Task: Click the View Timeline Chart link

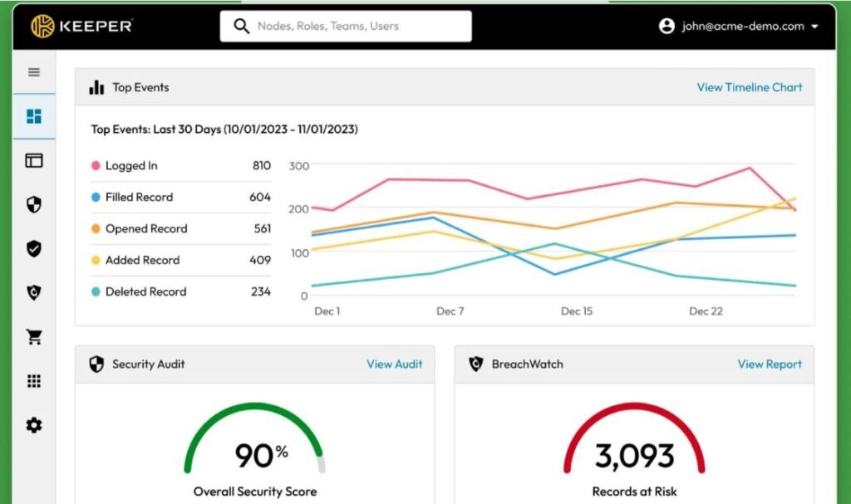Action: (x=749, y=87)
